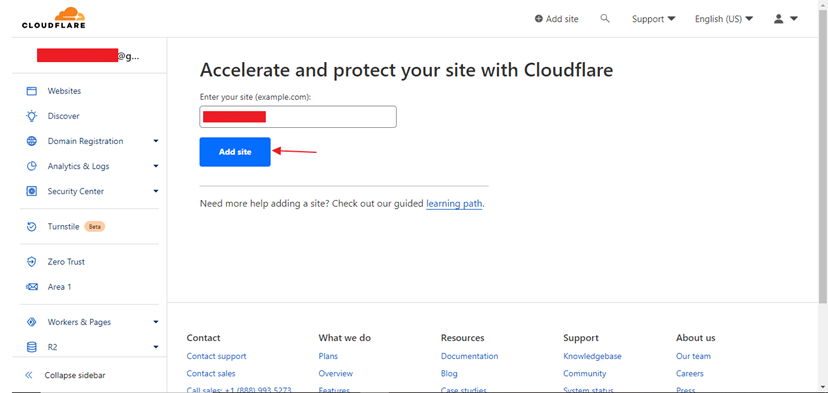Follow the learning path link
The image size is (828, 393).
tap(454, 203)
